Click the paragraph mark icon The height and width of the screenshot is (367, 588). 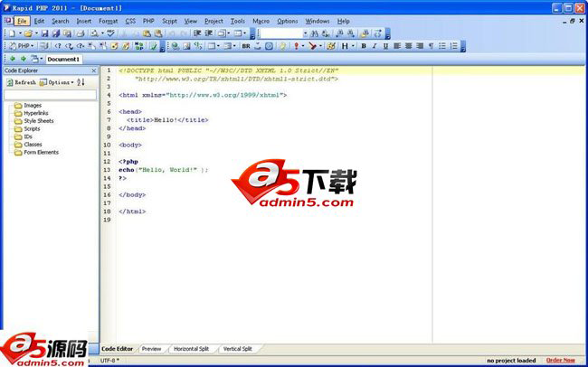coord(431,46)
